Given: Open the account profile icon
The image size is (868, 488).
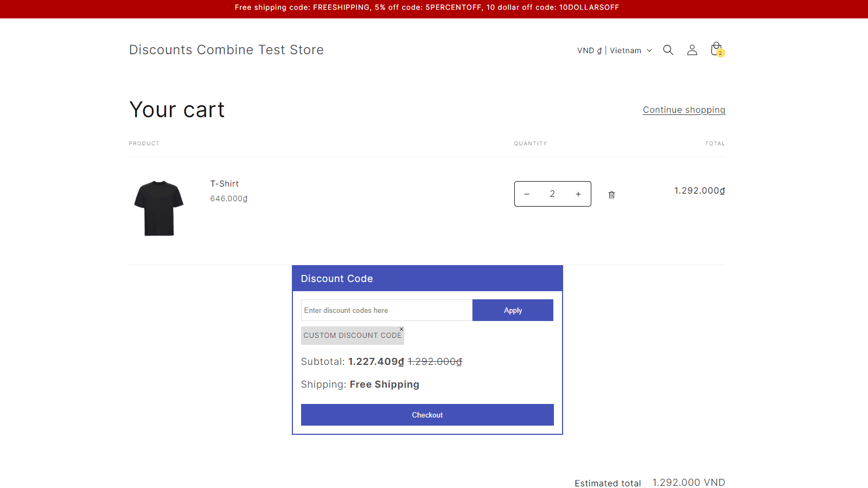Looking at the screenshot, I should (x=692, y=50).
